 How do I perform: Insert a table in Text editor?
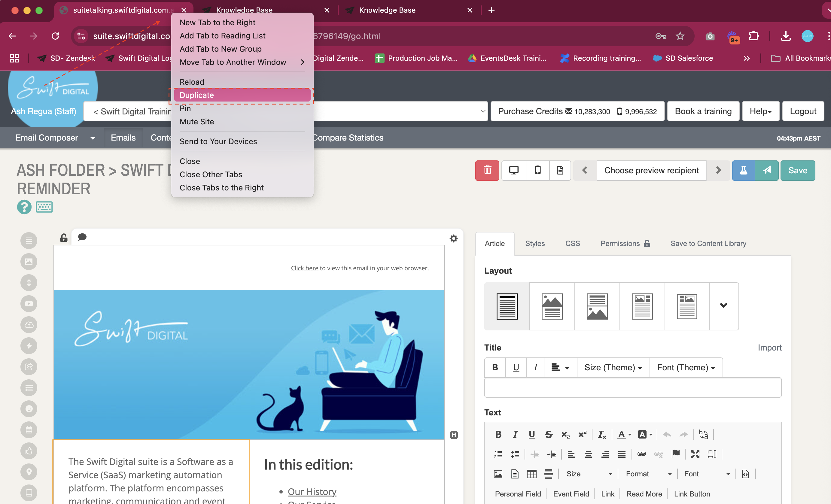(x=531, y=474)
